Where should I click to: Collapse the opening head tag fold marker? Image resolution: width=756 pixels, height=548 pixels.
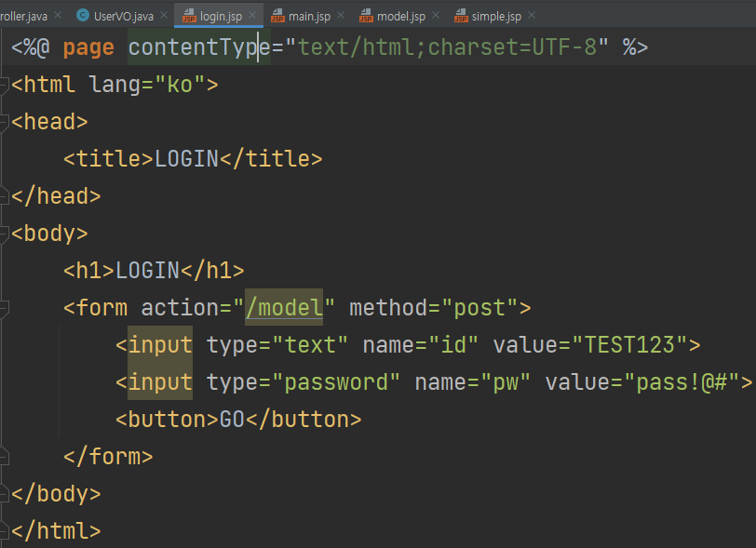[x=4, y=123]
